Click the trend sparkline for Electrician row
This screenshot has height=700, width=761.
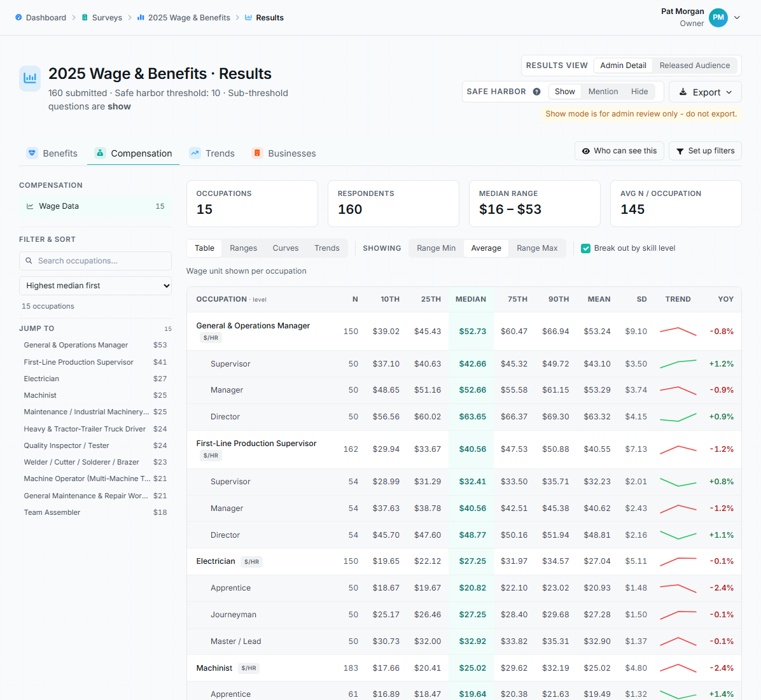pos(678,562)
